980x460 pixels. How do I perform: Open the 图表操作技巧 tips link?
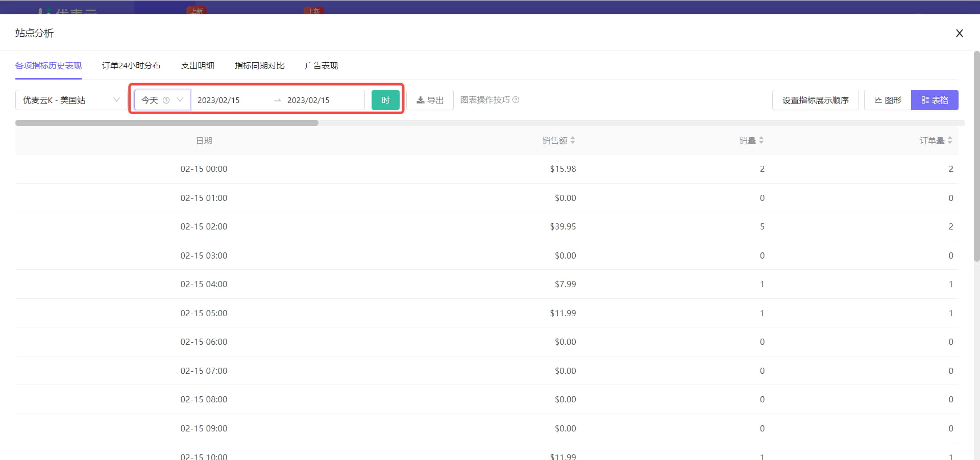click(x=485, y=100)
